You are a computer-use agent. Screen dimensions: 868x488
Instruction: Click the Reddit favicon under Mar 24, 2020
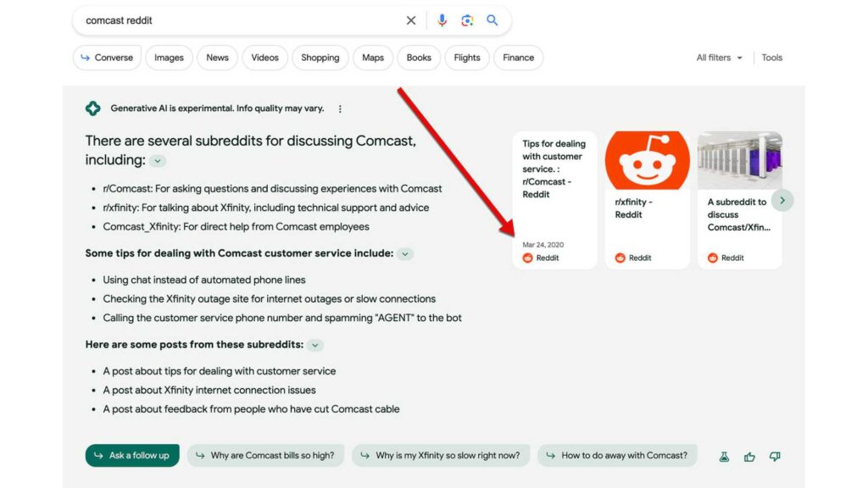[x=527, y=258]
